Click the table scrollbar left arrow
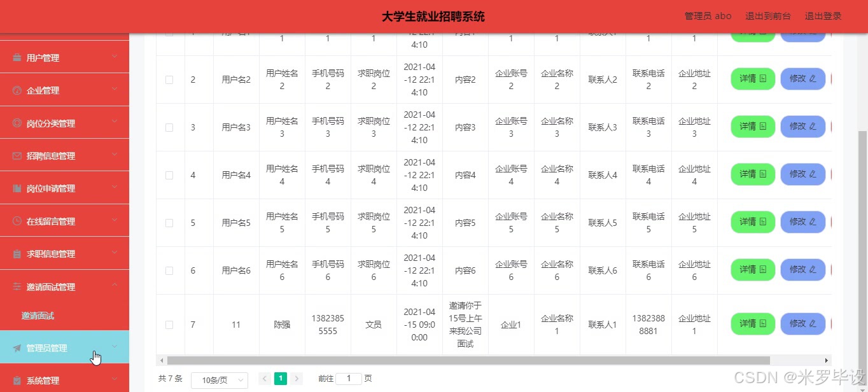 162,360
